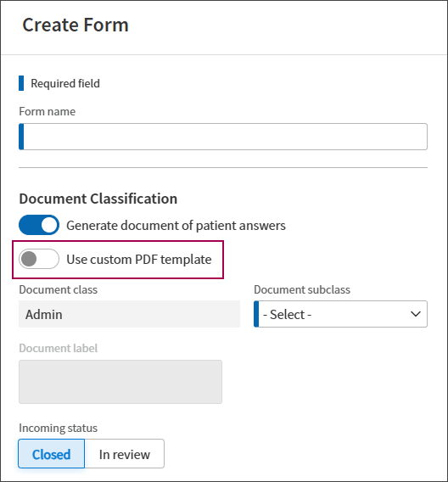Image resolution: width=448 pixels, height=482 pixels.
Task: Click the Required field legend text
Action: coord(65,83)
